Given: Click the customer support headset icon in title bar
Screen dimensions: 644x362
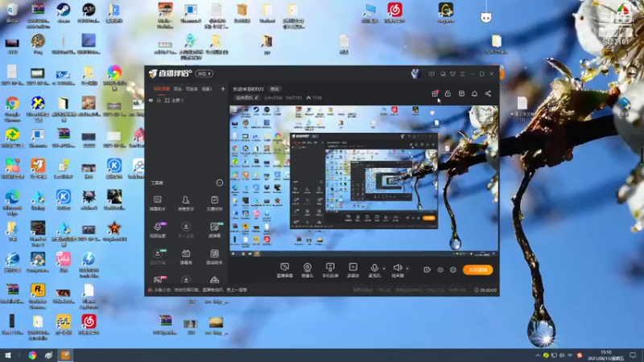Looking at the screenshot, I should point(443,74).
